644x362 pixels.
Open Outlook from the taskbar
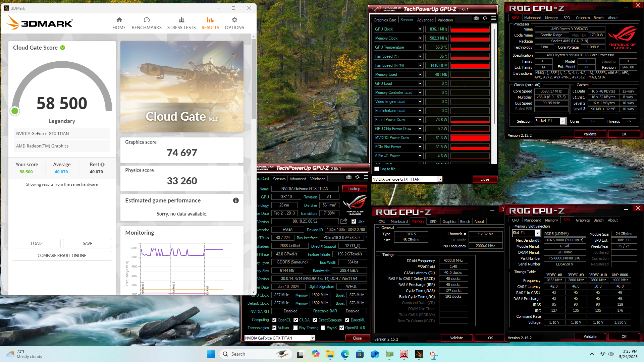375,354
